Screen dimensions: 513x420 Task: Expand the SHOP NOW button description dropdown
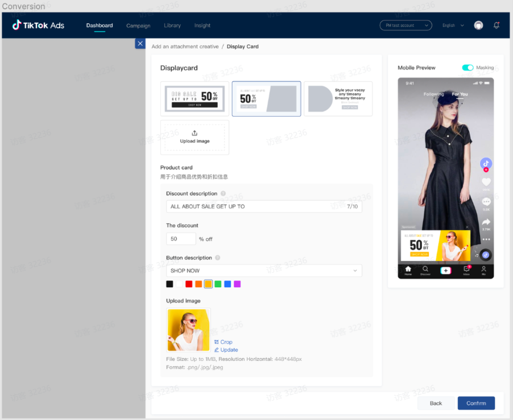pyautogui.click(x=354, y=271)
